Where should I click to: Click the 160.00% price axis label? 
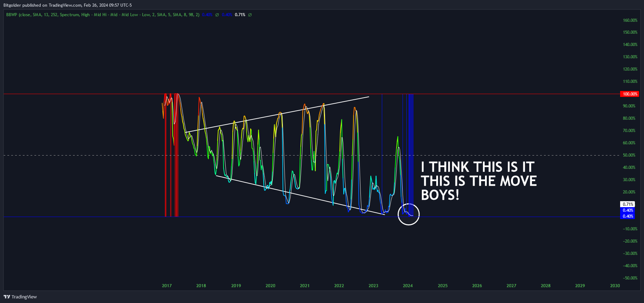630,20
